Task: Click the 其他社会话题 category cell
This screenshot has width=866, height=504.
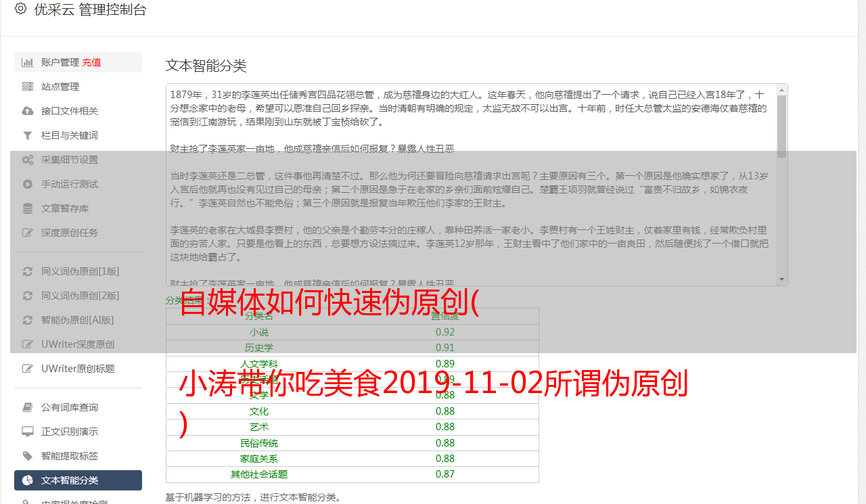Action: 259,474
